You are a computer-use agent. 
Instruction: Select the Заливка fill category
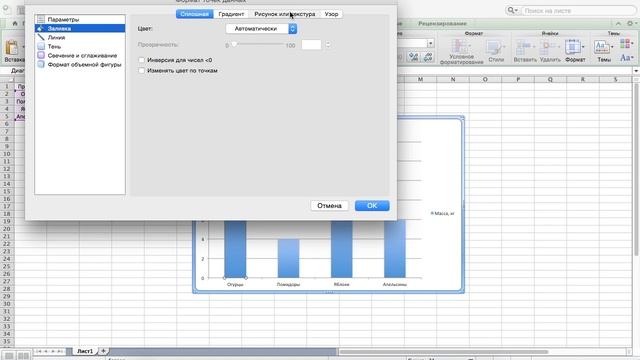[x=80, y=28]
